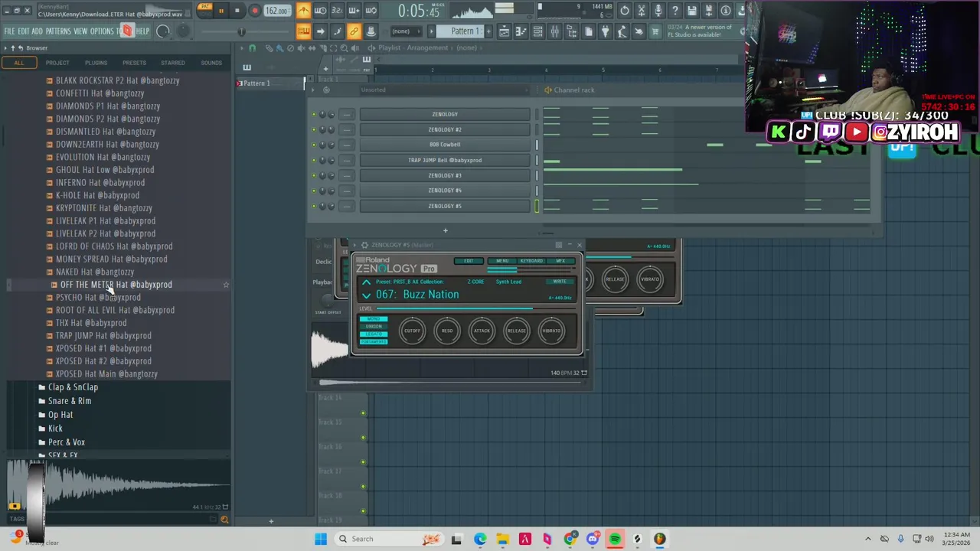This screenshot has width=980, height=551.
Task: Switch to the SOUNDS browser tab
Action: point(211,63)
